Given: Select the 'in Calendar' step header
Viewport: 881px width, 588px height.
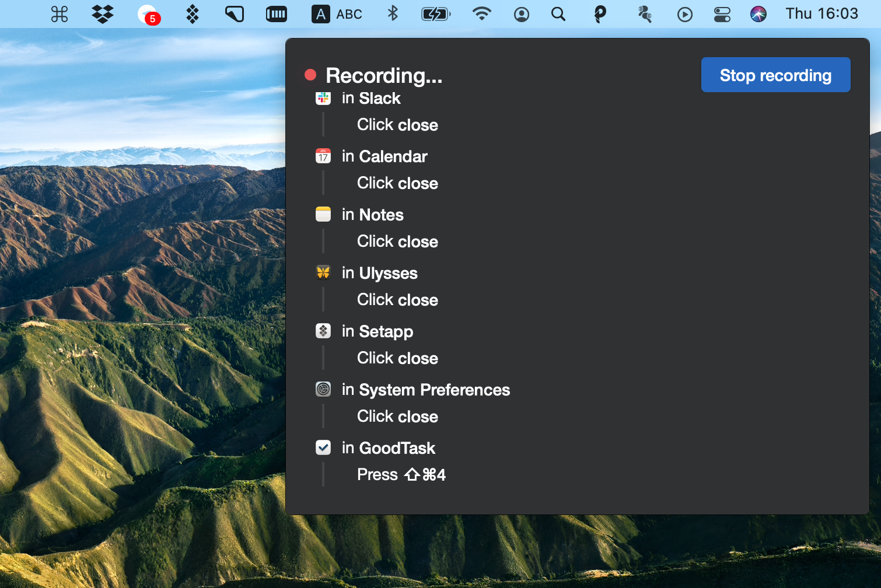Looking at the screenshot, I should coord(384,156).
